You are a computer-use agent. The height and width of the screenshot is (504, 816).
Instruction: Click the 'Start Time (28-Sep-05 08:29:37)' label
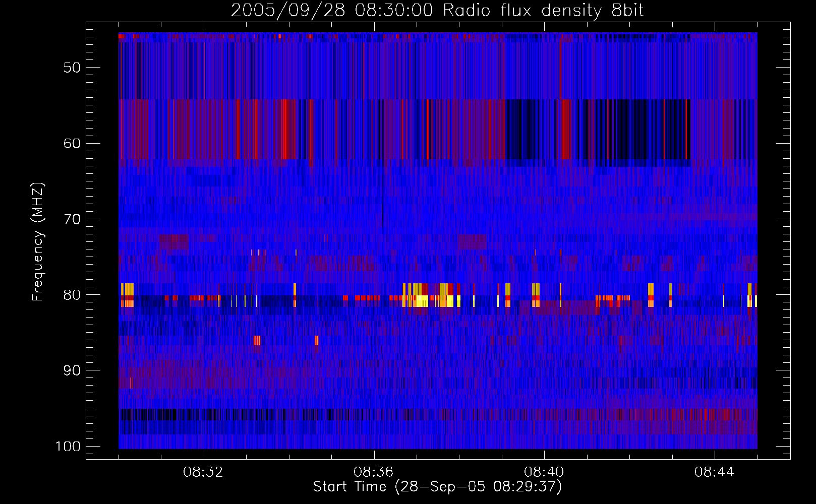pyautogui.click(x=437, y=487)
